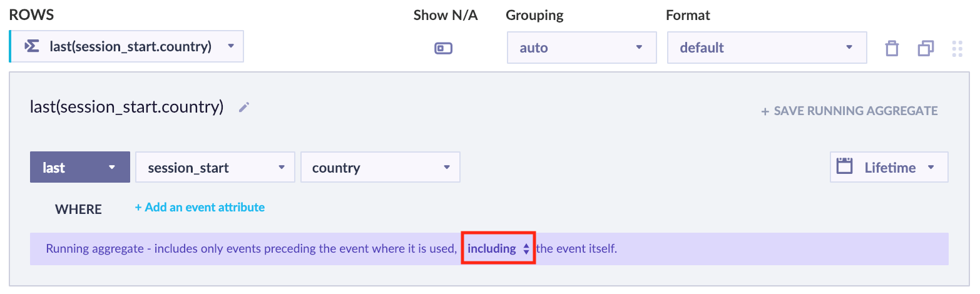This screenshot has width=980, height=294.
Task: Duplicate the row using the copy icon
Action: click(x=926, y=48)
